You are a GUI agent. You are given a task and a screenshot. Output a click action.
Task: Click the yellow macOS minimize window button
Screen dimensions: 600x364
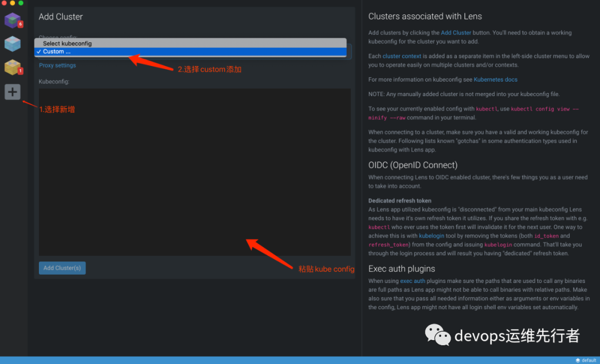[x=12, y=3]
